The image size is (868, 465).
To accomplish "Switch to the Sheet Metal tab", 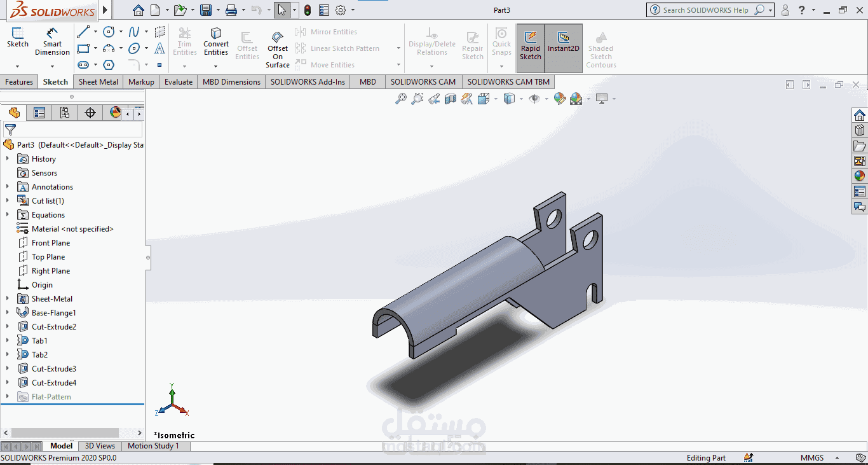I will pyautogui.click(x=98, y=81).
